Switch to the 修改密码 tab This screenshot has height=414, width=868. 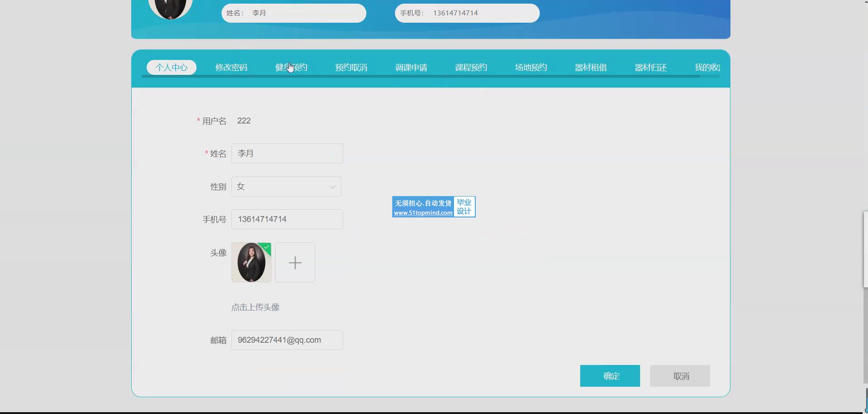click(x=231, y=68)
